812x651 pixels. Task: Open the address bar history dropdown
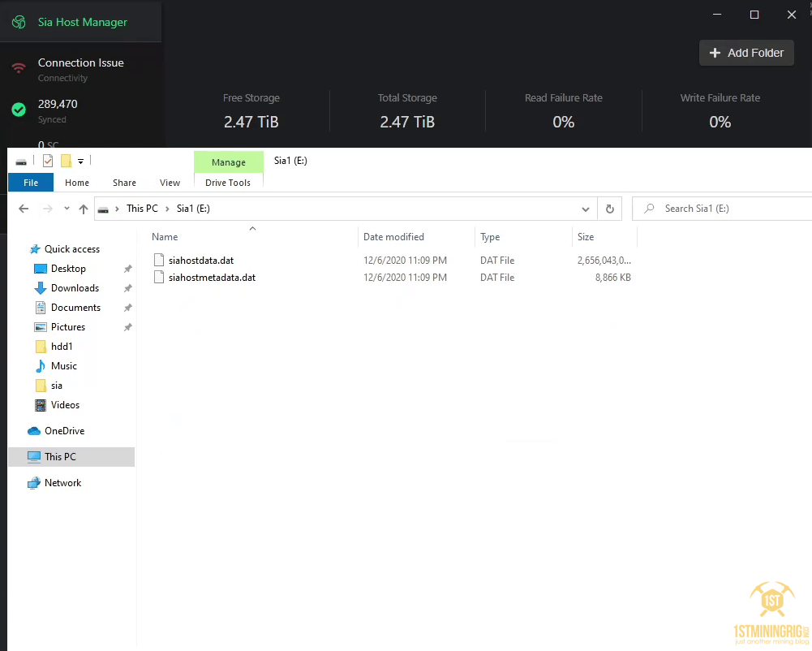pos(585,209)
